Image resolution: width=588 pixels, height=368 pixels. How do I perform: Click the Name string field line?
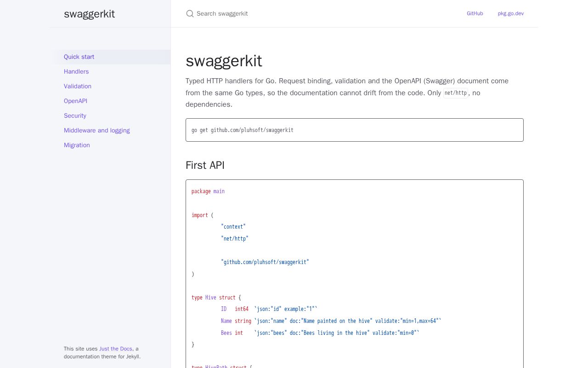tap(331, 321)
